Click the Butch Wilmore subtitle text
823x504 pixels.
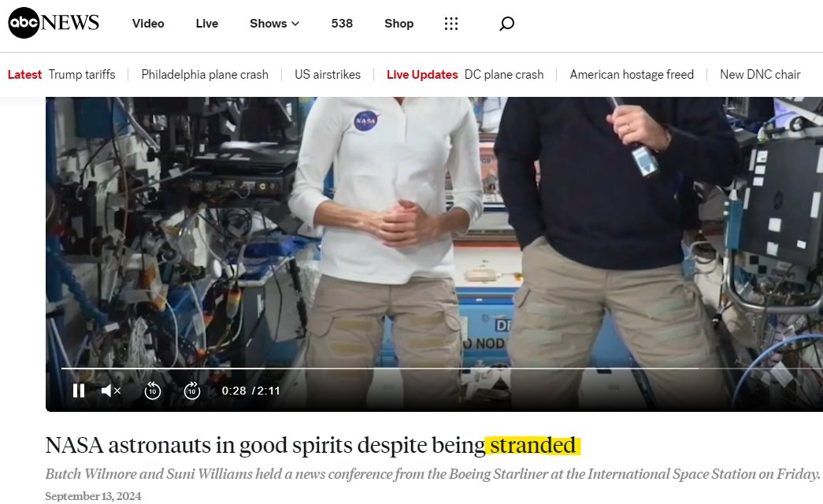432,474
